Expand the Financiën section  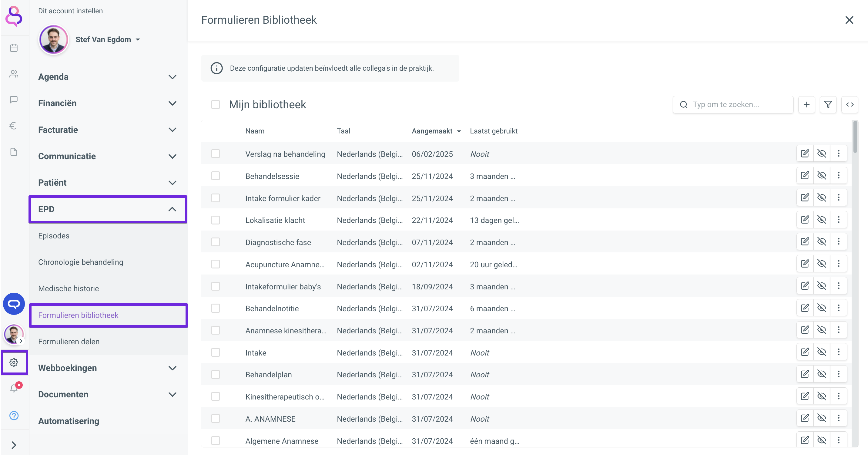pyautogui.click(x=108, y=103)
